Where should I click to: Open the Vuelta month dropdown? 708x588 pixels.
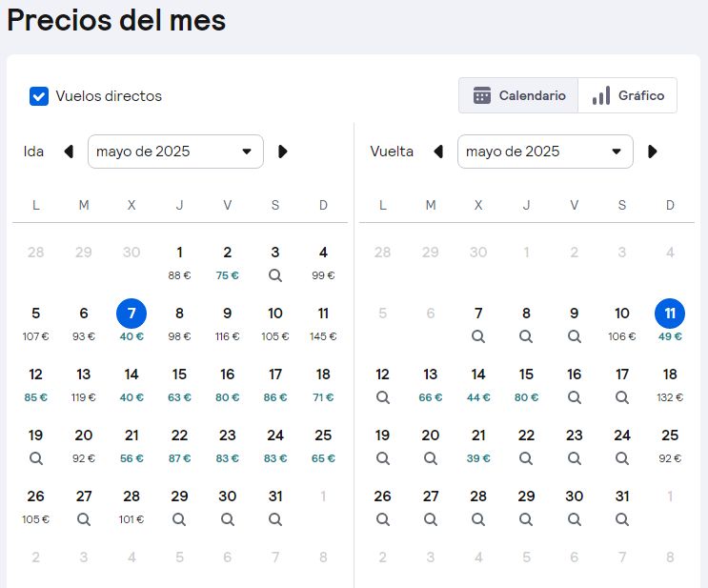tap(545, 152)
